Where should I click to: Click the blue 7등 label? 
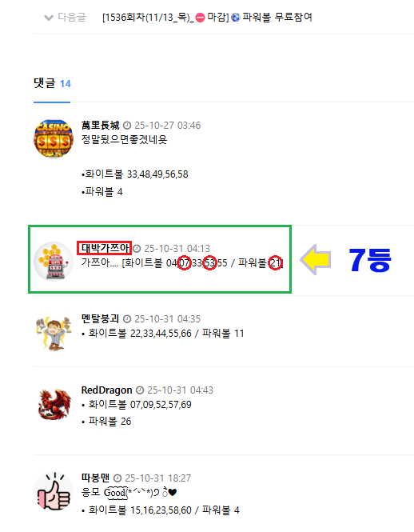370,259
